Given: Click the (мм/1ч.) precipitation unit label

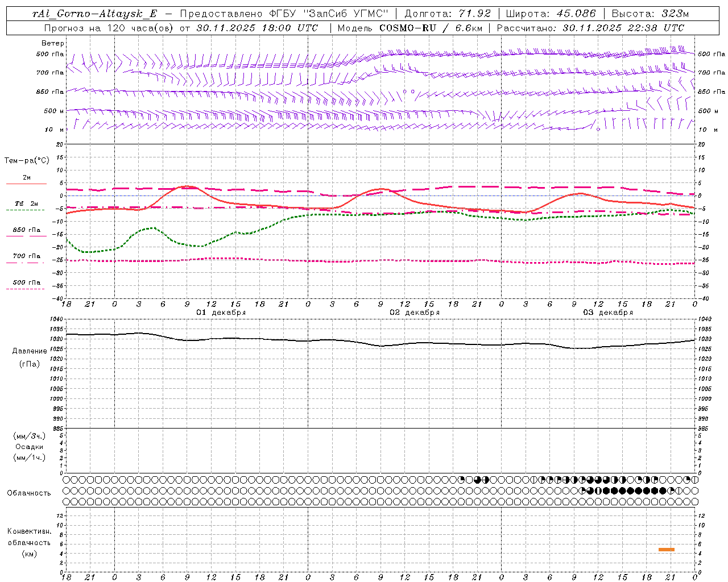Looking at the screenshot, I should click(x=30, y=458).
